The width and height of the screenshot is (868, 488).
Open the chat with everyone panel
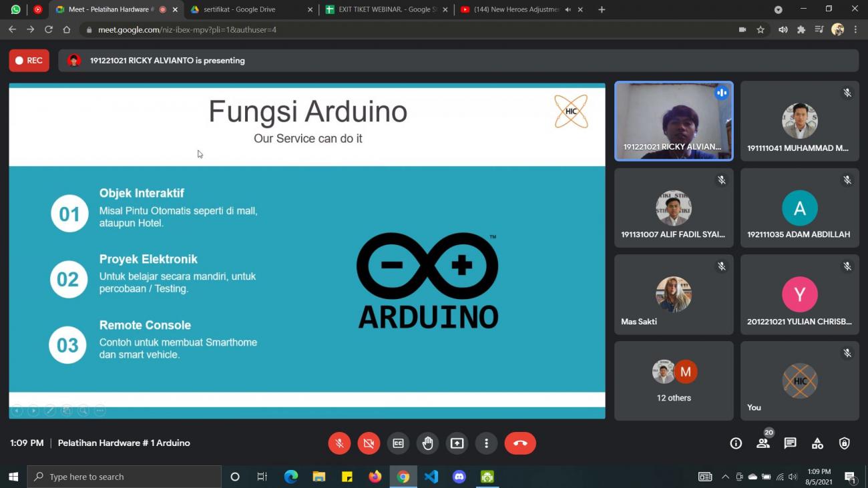click(790, 443)
